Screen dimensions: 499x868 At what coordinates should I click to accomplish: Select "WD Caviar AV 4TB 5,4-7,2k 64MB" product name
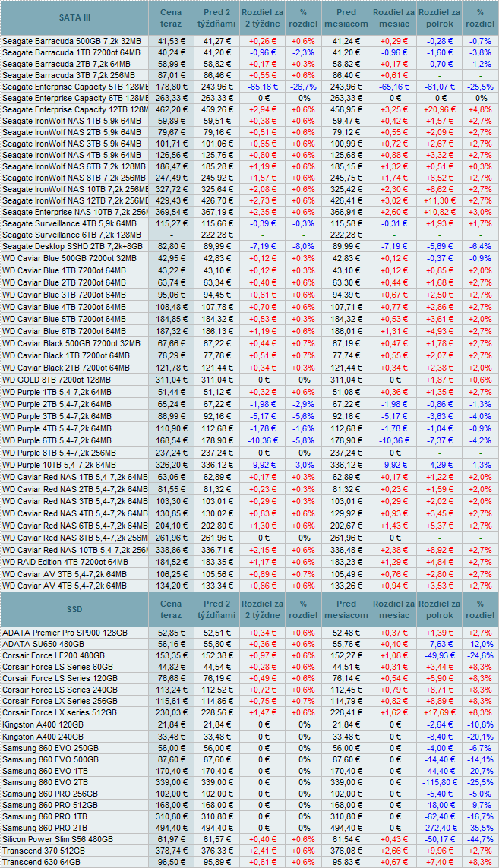[65, 586]
